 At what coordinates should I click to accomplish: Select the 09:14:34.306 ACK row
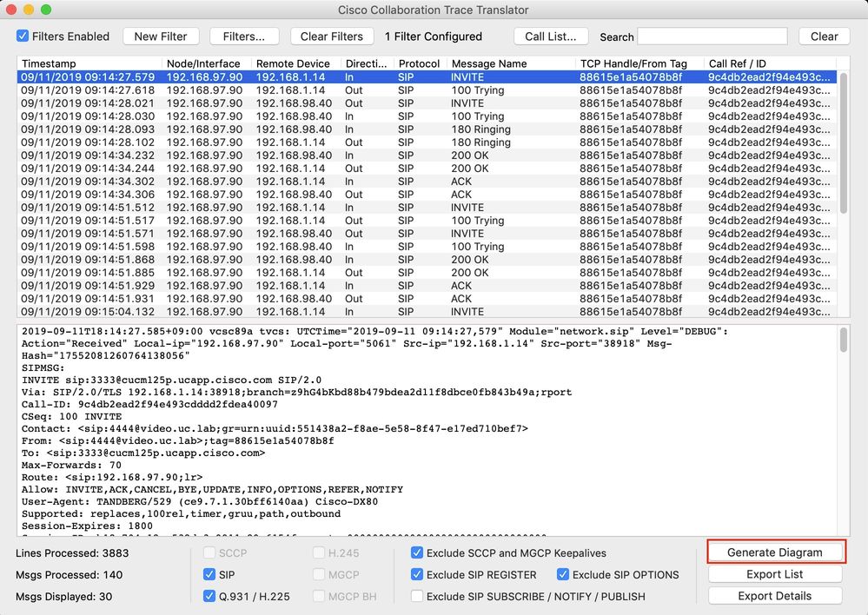coord(427,195)
